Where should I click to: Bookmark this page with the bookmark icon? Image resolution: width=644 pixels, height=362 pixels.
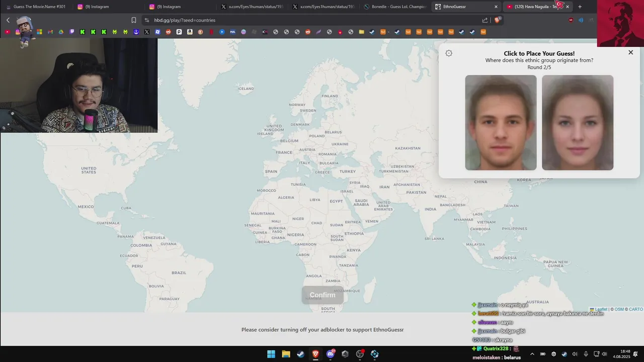pos(134,20)
